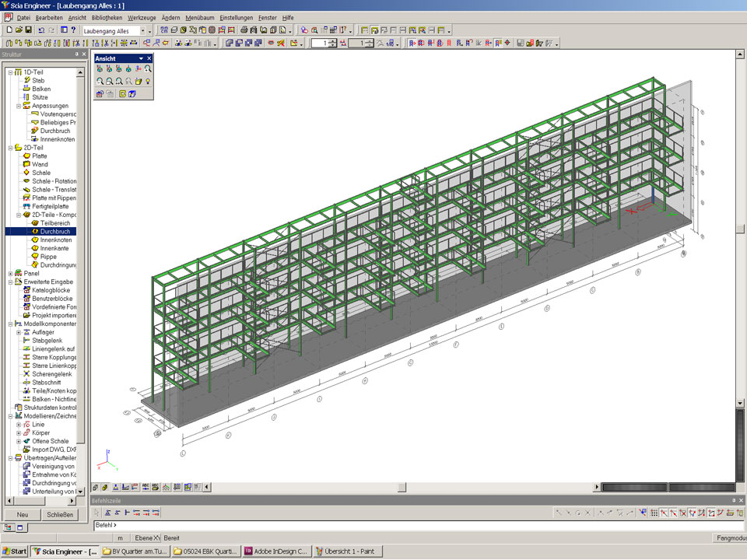
Task: Click the Schließen button
Action: pos(60,515)
